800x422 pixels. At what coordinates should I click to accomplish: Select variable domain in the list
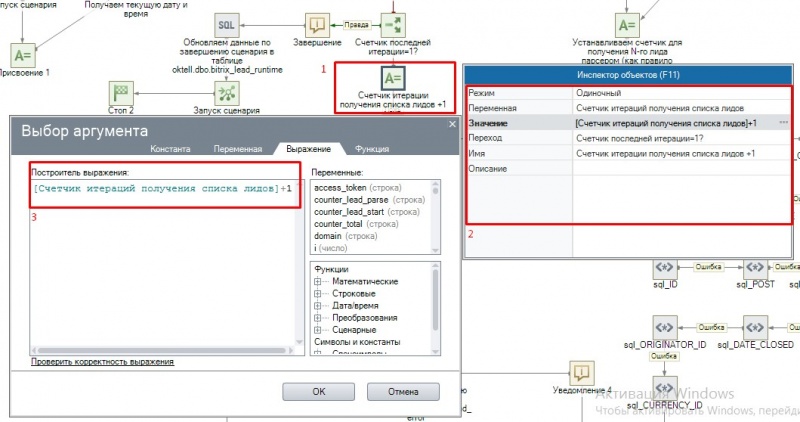(345, 236)
